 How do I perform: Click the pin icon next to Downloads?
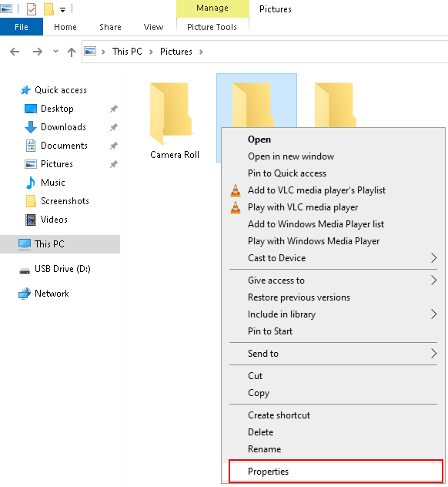coord(114,127)
